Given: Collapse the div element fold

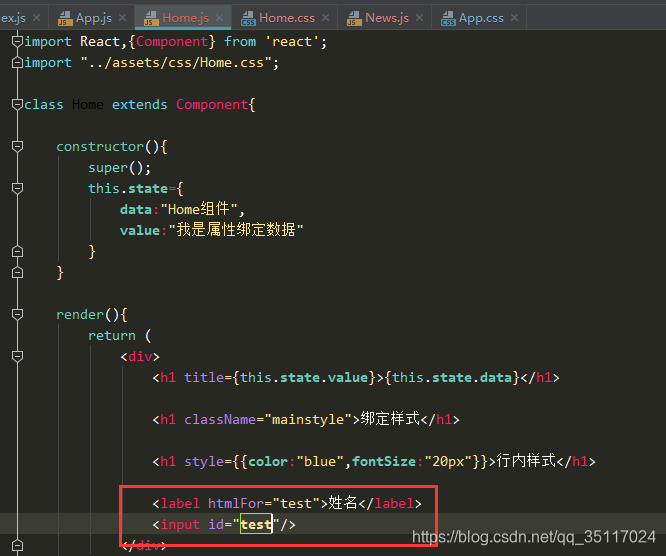Looking at the screenshot, I should point(17,356).
